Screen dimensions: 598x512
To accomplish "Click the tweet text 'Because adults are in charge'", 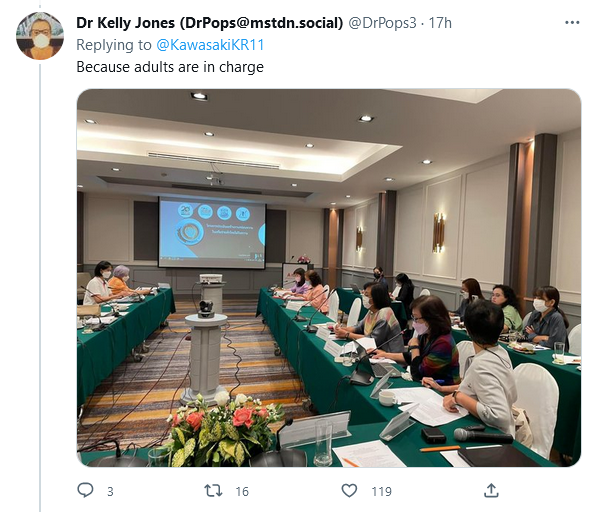I will [x=170, y=67].
